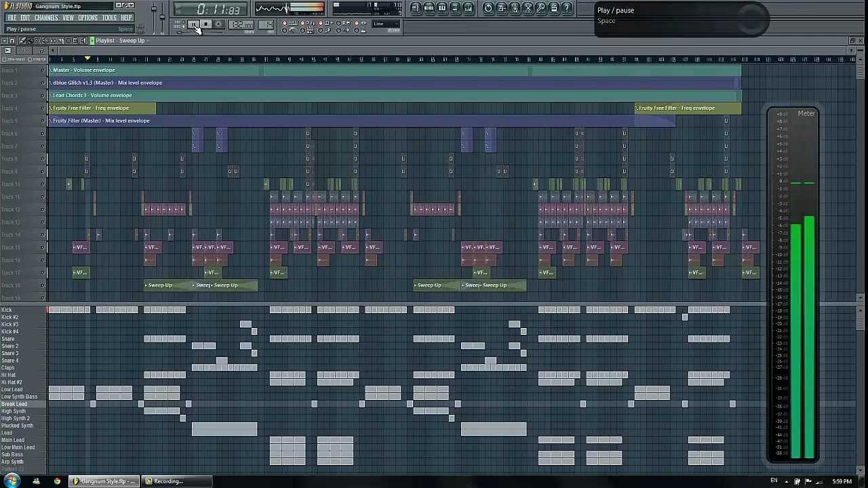The image size is (868, 488).
Task: Select the playlist Zoom tool
Action: click(x=75, y=41)
